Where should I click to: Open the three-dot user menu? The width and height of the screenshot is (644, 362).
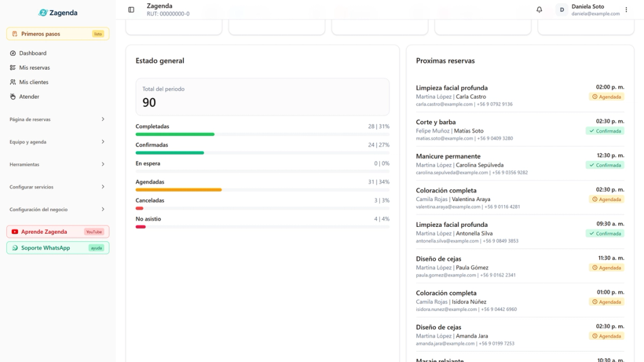point(626,9)
